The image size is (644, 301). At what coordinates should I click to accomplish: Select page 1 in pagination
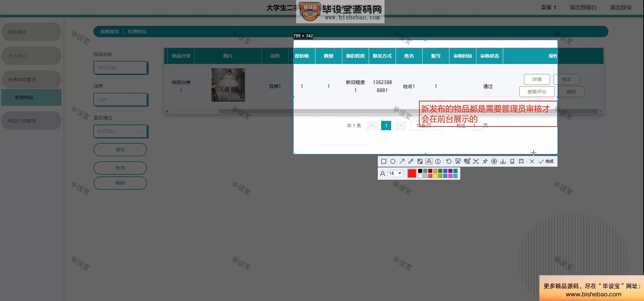pos(386,126)
